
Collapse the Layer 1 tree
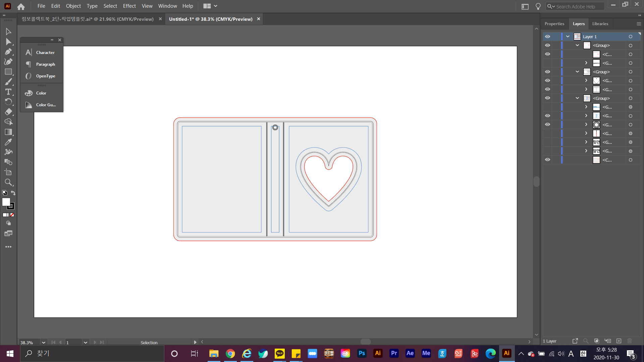568,37
